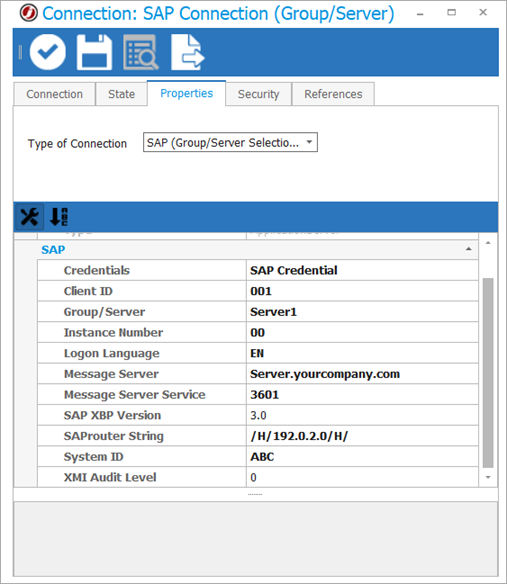Select the Credentials property label
This screenshot has height=584, width=507.
[x=96, y=270]
